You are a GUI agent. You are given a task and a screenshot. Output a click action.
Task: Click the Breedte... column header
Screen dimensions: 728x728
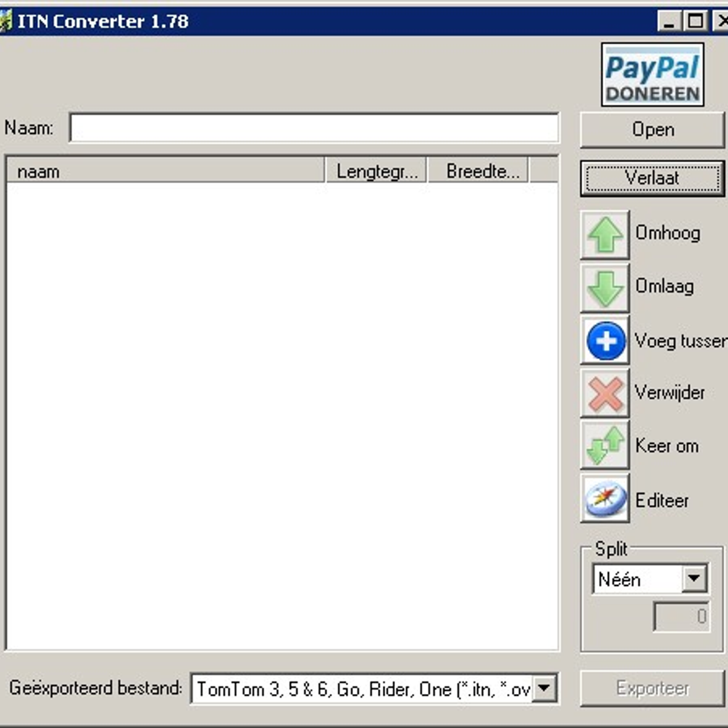tap(478, 171)
